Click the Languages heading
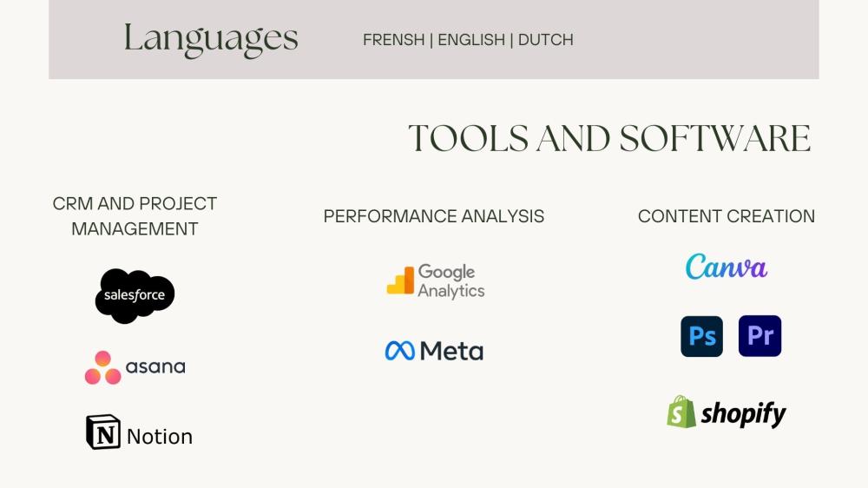Screen dimensions: 868x488 (x=211, y=39)
